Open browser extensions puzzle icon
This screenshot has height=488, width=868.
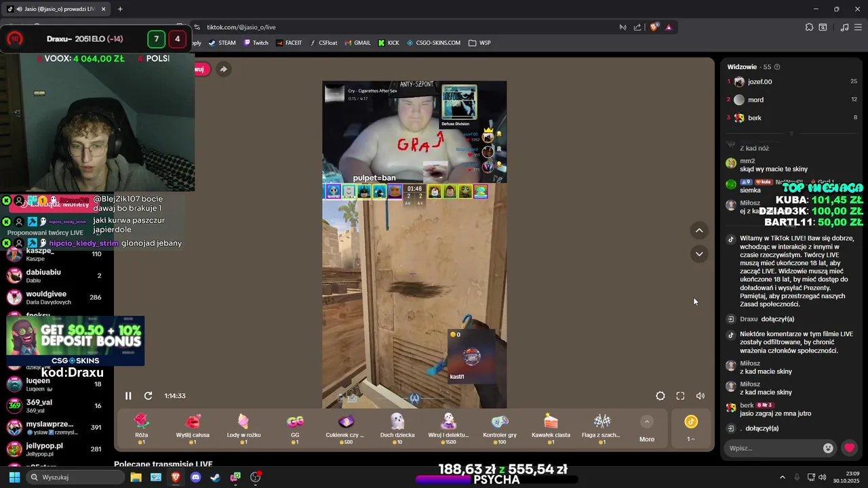tap(809, 27)
